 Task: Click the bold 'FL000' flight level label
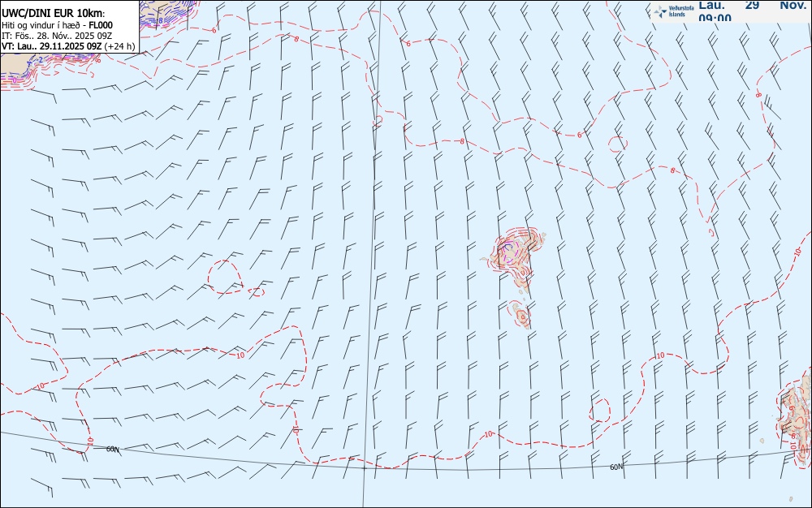pos(101,25)
